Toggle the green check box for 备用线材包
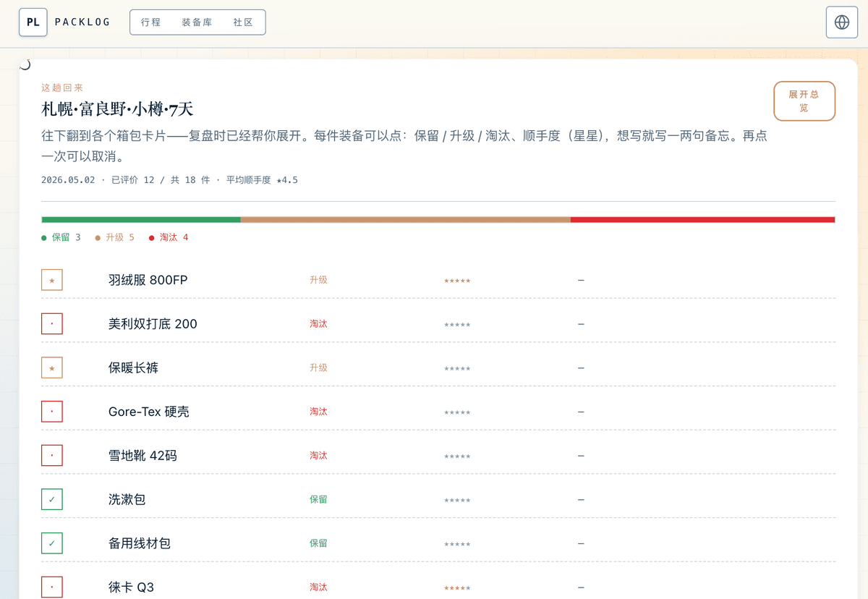 pyautogui.click(x=52, y=543)
